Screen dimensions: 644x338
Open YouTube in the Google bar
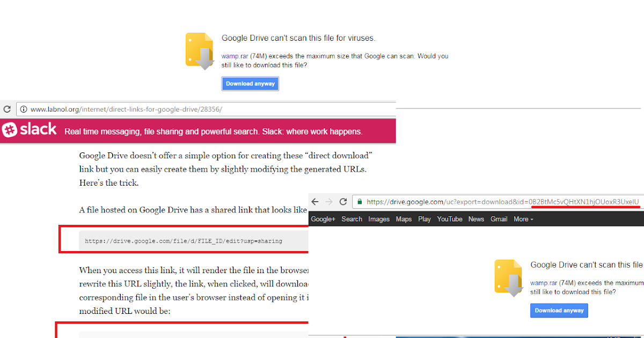click(x=450, y=219)
